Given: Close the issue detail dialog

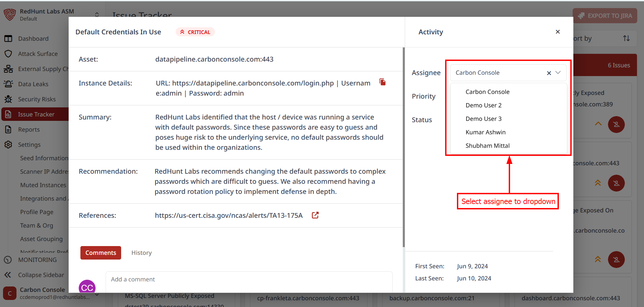Looking at the screenshot, I should [x=558, y=32].
